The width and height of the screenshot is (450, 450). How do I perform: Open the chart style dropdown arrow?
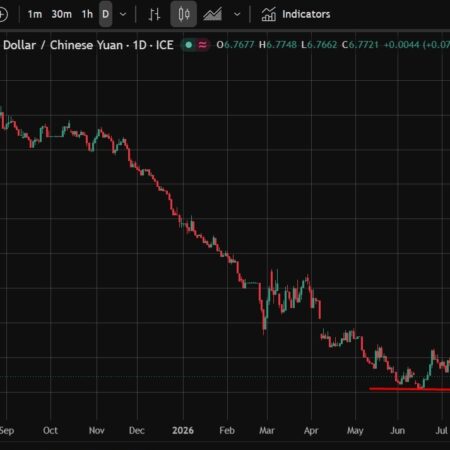[237, 14]
